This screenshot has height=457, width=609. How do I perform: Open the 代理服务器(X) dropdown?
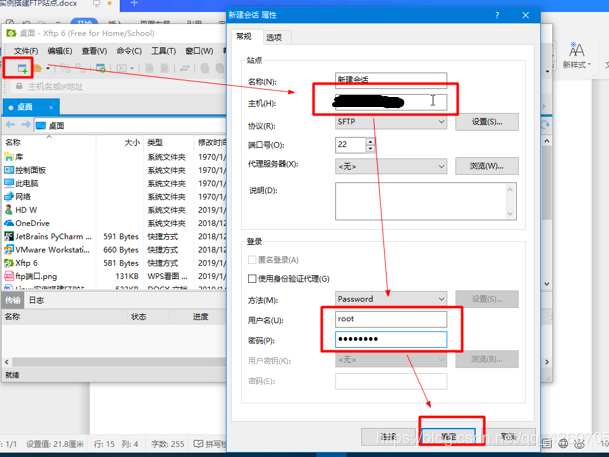pos(391,166)
